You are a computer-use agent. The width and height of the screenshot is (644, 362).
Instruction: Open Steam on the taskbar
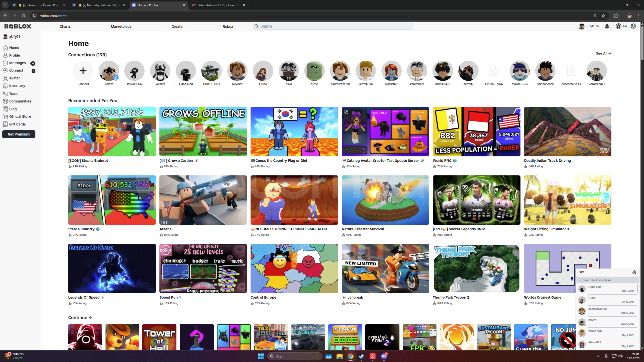(x=361, y=356)
